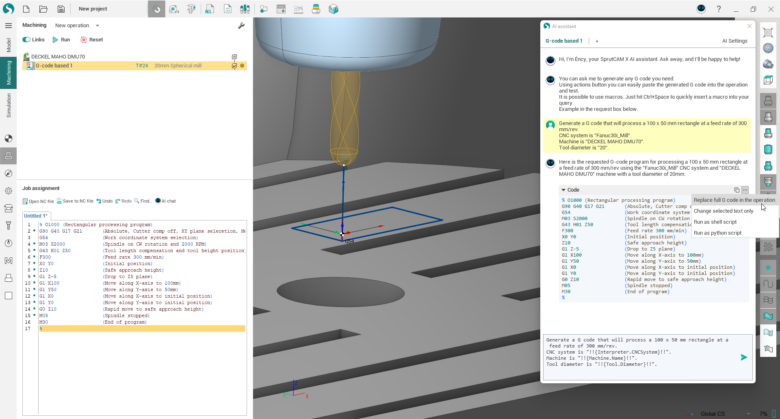The width and height of the screenshot is (780, 419).
Task: Collapse the Code block in the AI reply
Action: [x=564, y=190]
